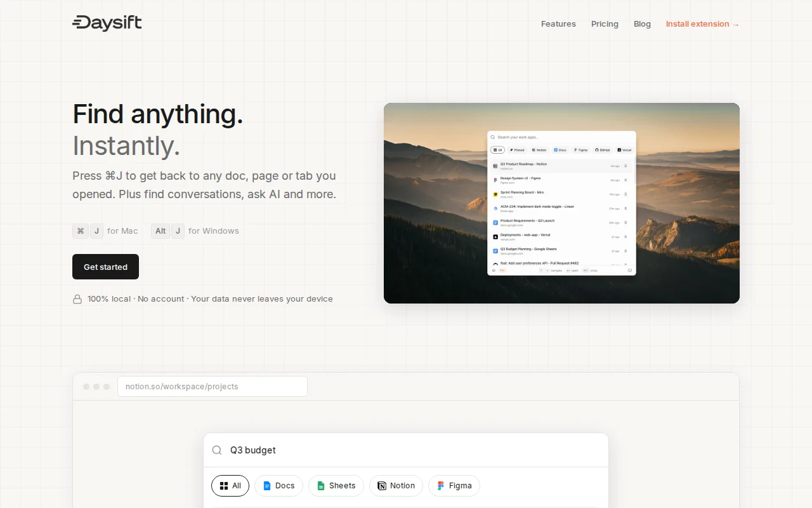Click the scrollbar in hero preview results
The height and width of the screenshot is (508, 812).
pos(635,170)
